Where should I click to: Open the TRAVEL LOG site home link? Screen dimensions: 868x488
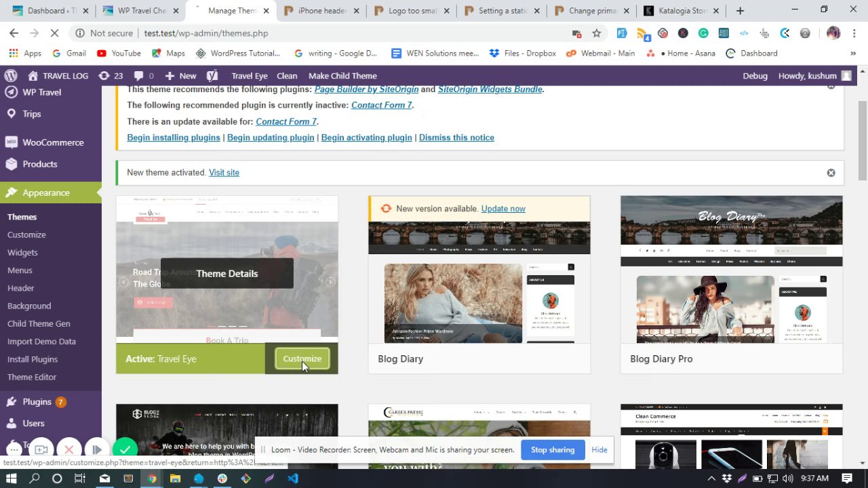[58, 76]
